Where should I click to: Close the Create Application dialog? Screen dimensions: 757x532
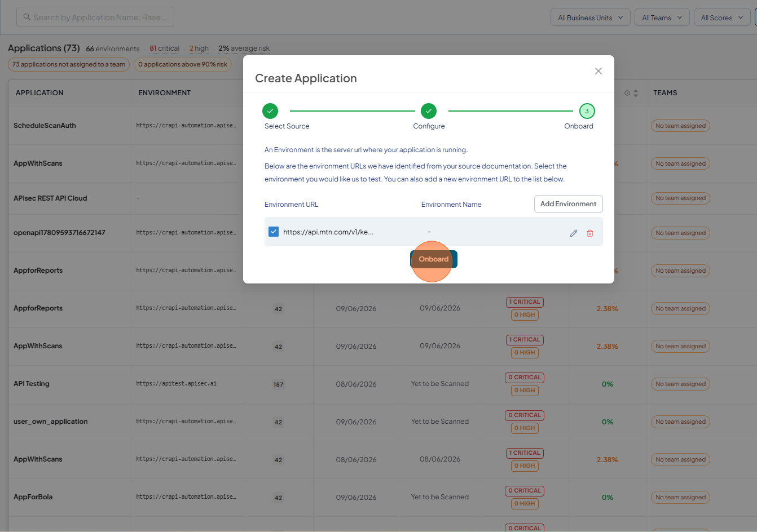tap(598, 71)
